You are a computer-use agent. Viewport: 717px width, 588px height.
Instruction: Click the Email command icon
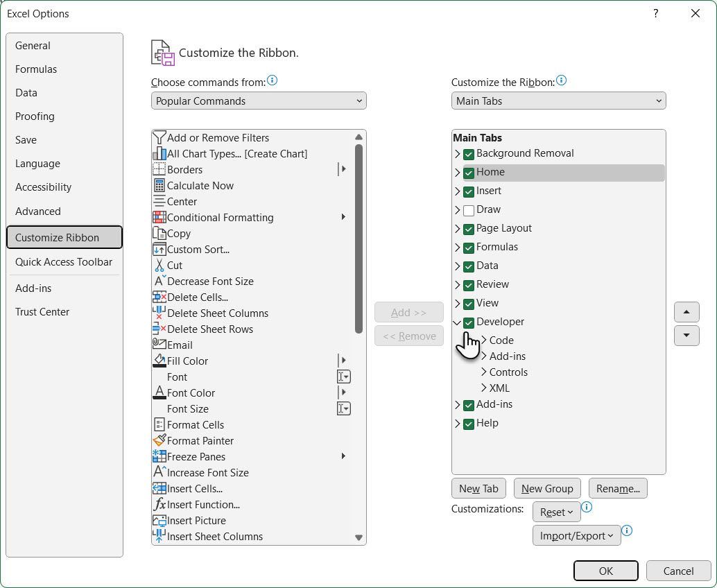(x=159, y=345)
